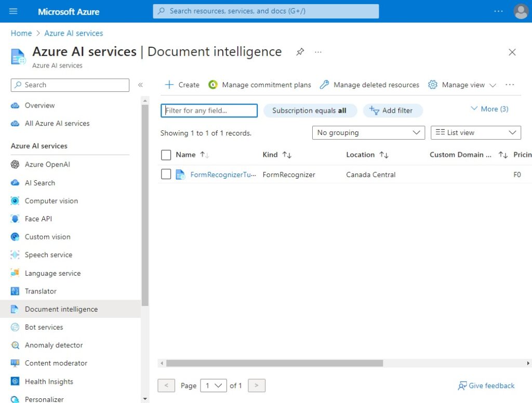Image resolution: width=532 pixels, height=403 pixels.
Task: Open the FormRecognizerTu resource link
Action: 223,174
